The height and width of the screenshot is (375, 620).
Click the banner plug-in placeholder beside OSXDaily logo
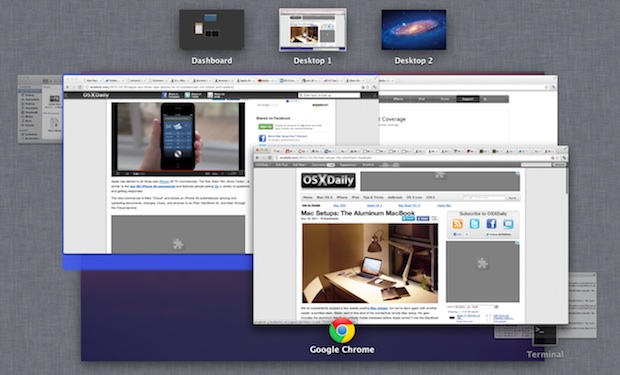tap(440, 181)
